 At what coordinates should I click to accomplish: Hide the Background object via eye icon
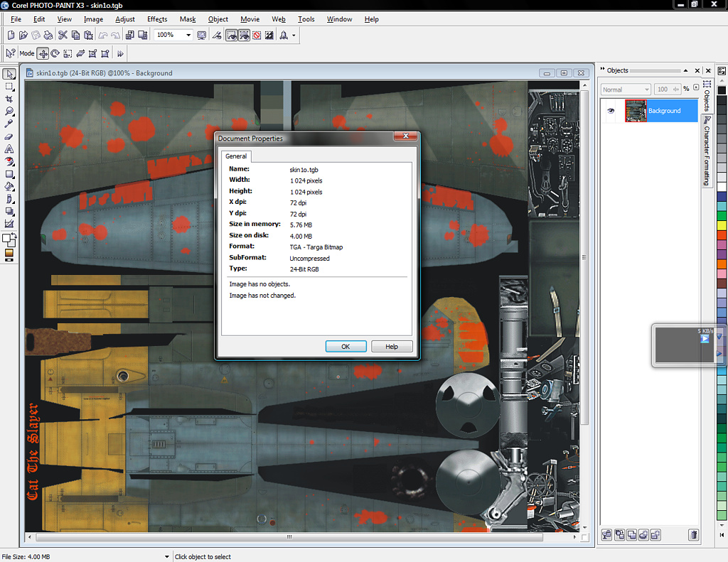[610, 111]
